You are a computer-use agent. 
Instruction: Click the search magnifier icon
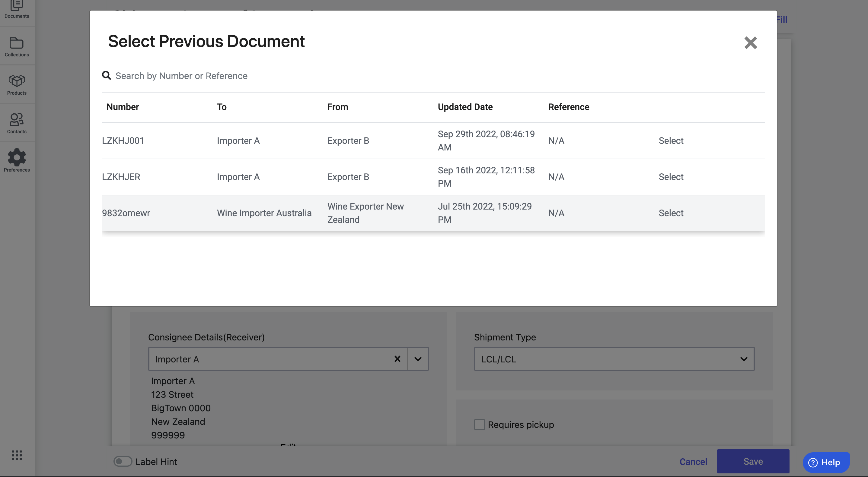pos(107,75)
